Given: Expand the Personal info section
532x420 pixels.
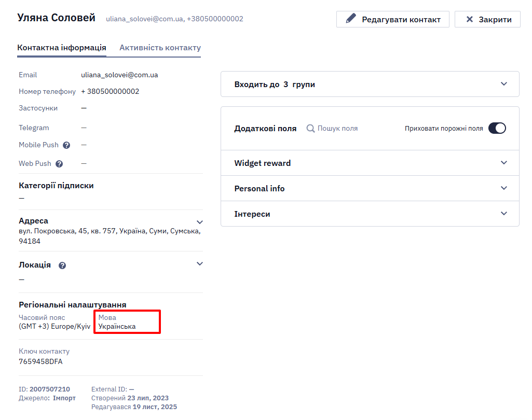Looking at the screenshot, I should (370, 188).
